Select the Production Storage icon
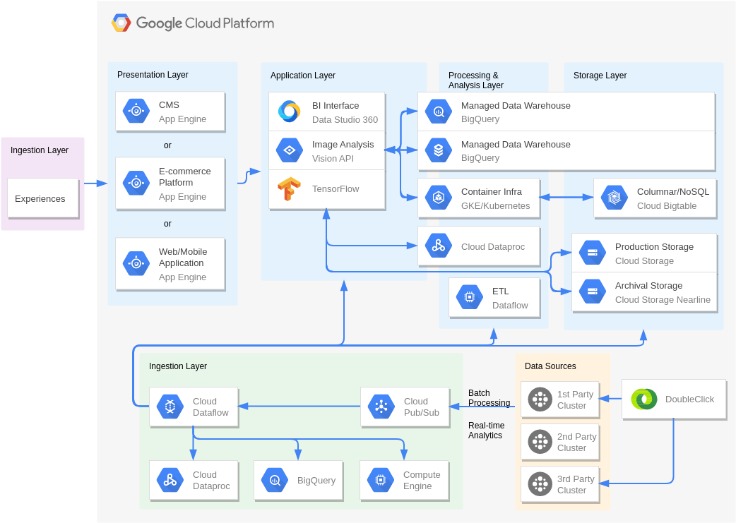736x523 pixels. tap(592, 253)
